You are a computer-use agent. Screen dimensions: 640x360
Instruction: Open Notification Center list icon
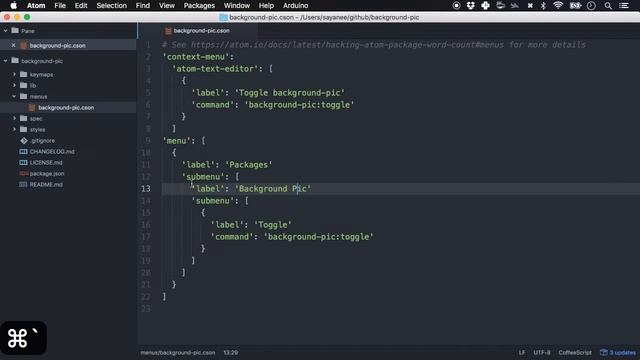pos(624,5)
